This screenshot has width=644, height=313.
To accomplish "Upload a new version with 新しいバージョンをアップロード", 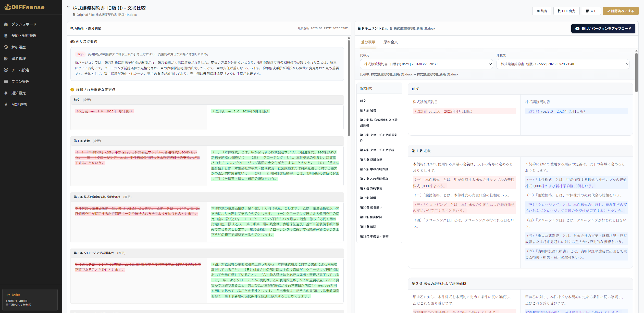I will (x=603, y=29).
